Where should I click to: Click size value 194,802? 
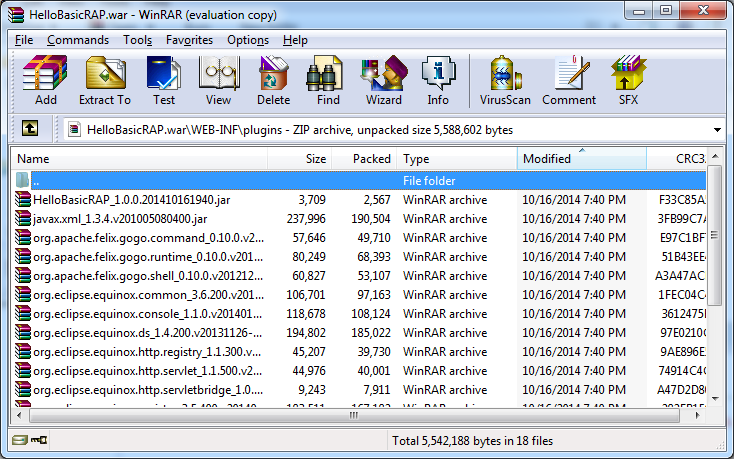pyautogui.click(x=306, y=333)
